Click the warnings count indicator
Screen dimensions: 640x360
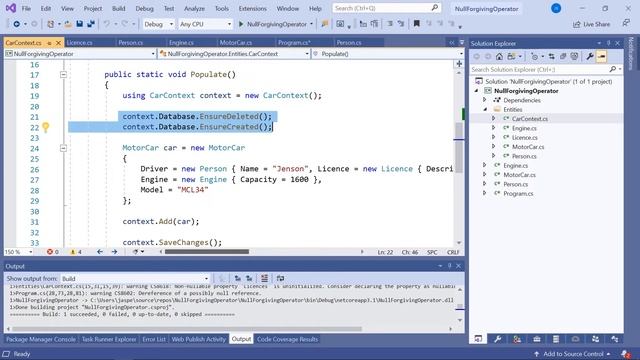[x=76, y=252]
